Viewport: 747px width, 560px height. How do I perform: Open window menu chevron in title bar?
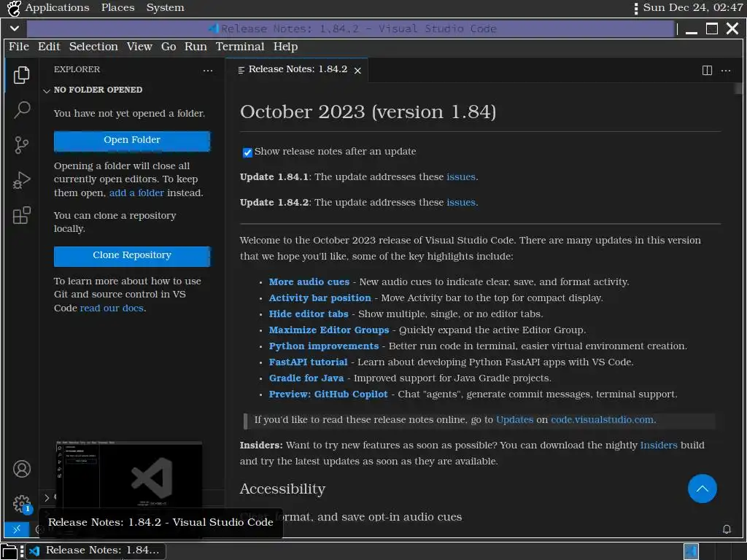pyautogui.click(x=15, y=28)
